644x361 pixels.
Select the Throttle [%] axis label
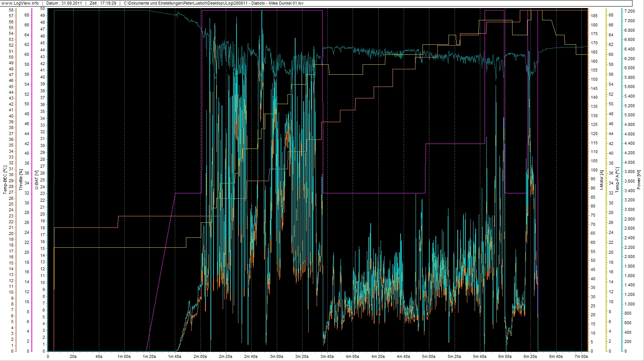[x=21, y=180]
